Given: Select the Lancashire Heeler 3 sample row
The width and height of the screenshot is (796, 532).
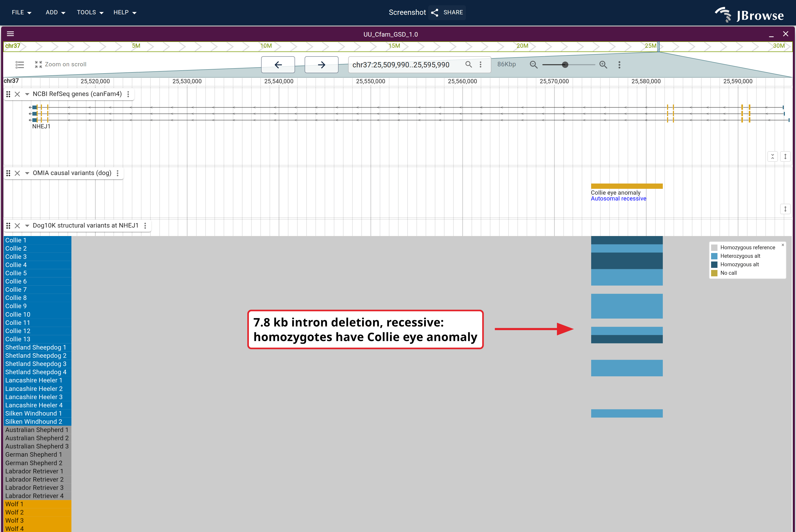Looking at the screenshot, I should [x=37, y=397].
